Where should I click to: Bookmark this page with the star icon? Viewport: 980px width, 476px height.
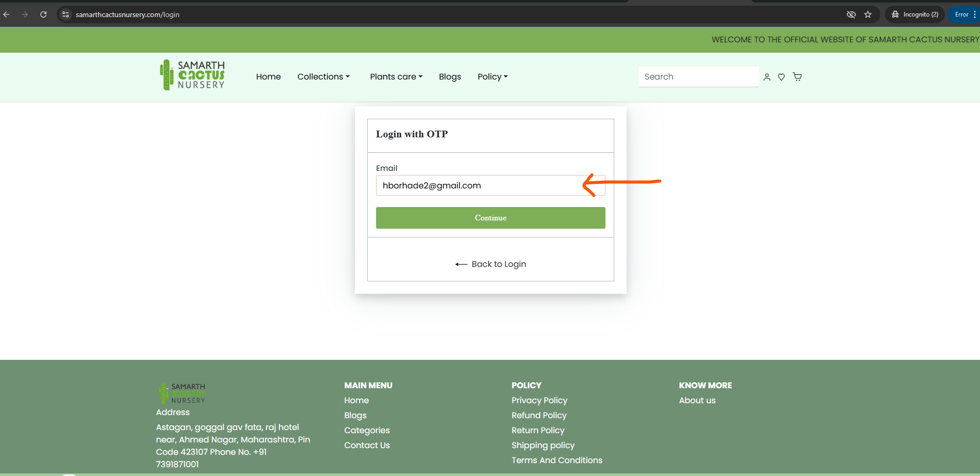pyautogui.click(x=868, y=14)
